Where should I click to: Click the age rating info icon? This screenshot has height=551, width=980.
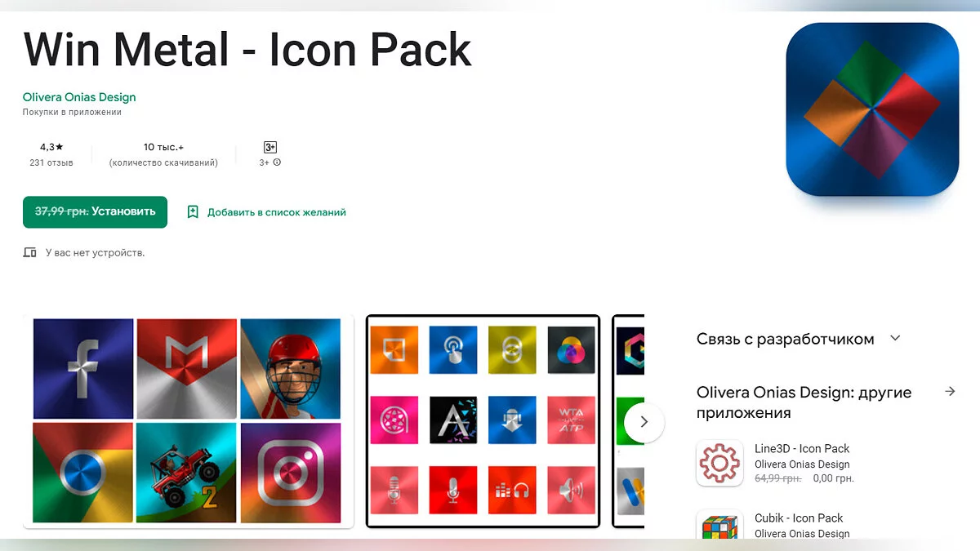point(277,162)
